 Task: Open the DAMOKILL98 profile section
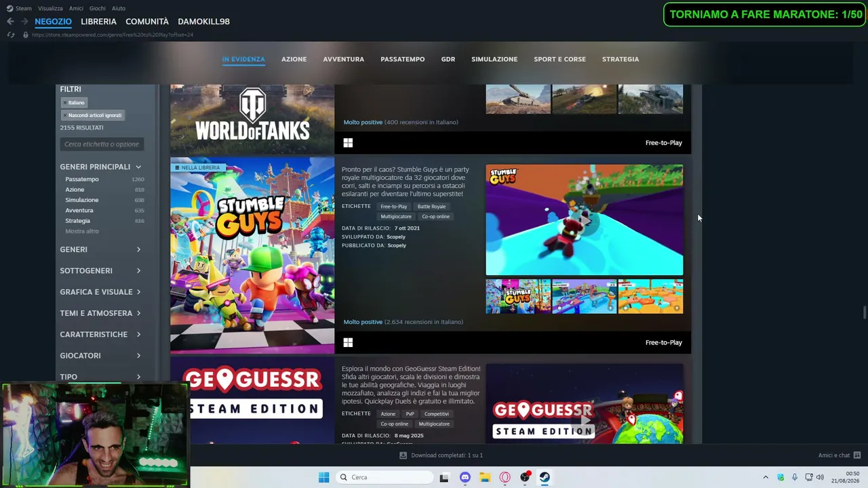[x=203, y=22]
